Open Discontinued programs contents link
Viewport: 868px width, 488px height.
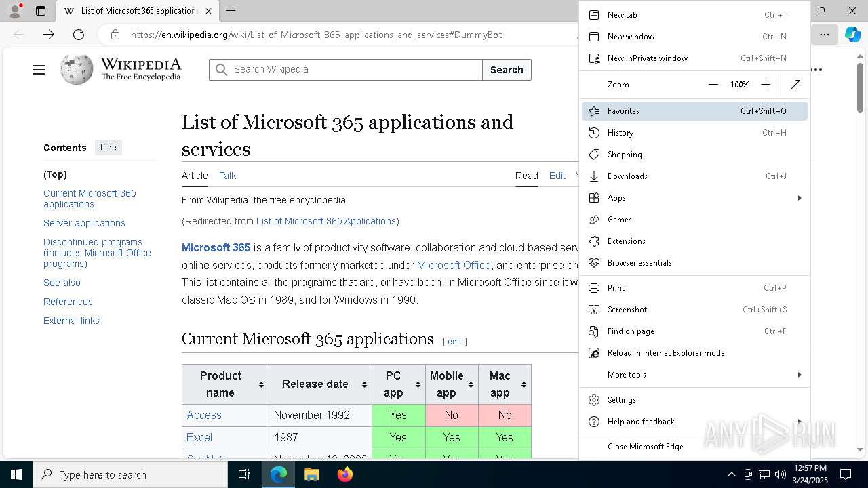coord(97,253)
